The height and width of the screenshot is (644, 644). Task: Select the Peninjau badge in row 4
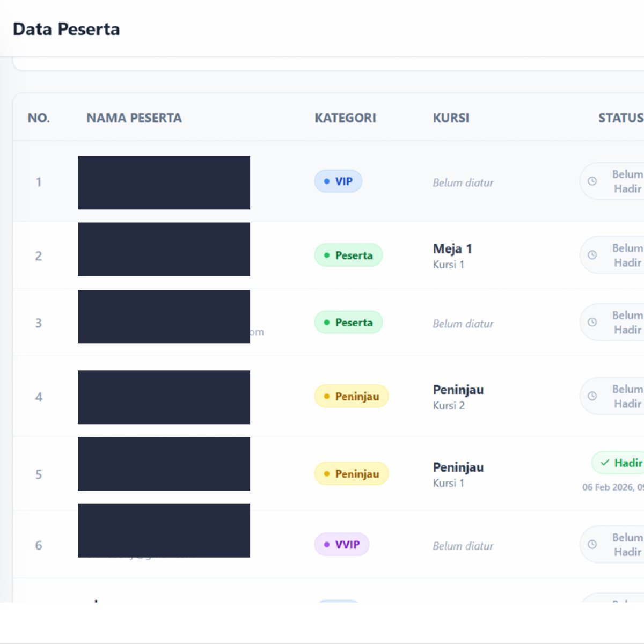[352, 396]
